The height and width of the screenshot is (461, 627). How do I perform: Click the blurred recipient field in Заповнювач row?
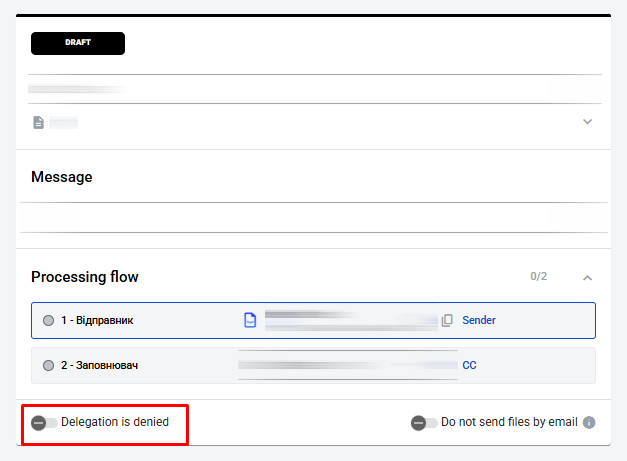(x=347, y=366)
